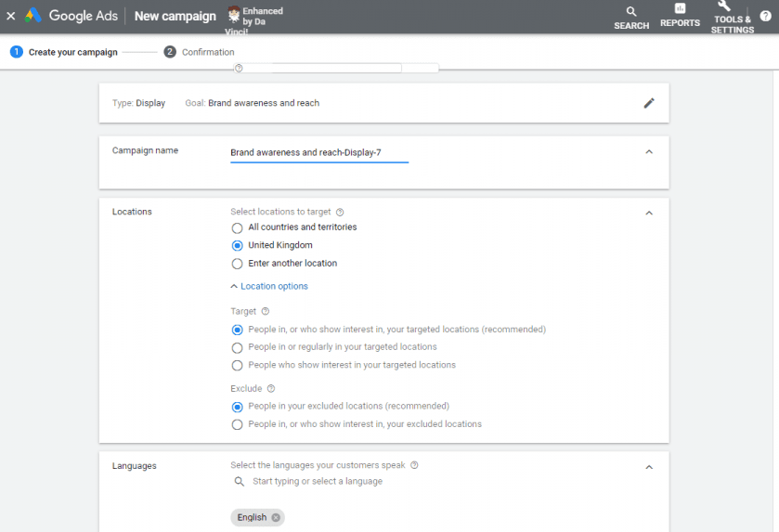Open the Search tool in header
Viewport: 779px width, 532px height.
[x=631, y=12]
